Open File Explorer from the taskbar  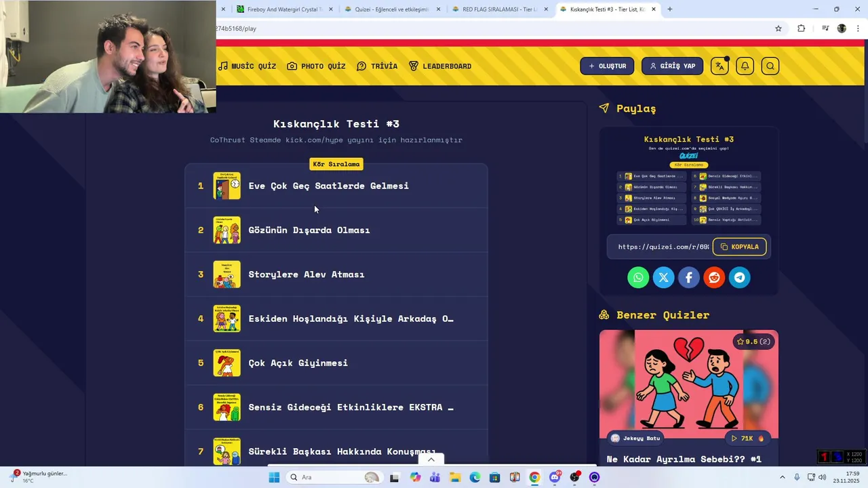[455, 477]
